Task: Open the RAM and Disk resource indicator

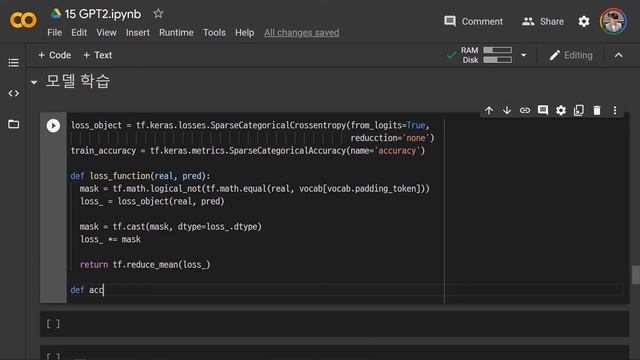Action: click(486, 55)
